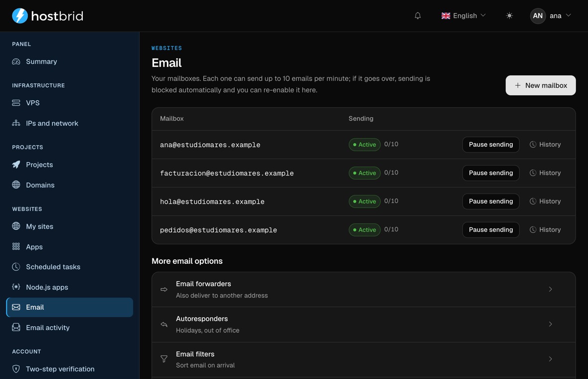
Task: Expand Email filters chevron
Action: [x=550, y=359]
